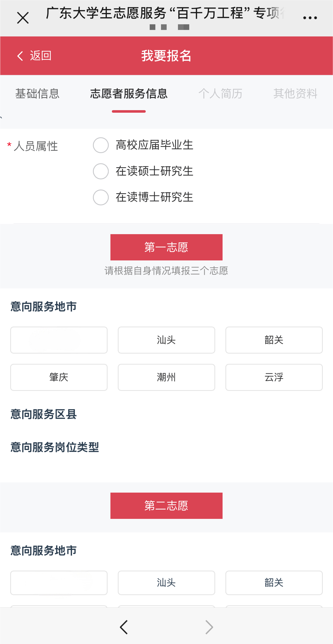Tap the 返回 back arrow
333x644 pixels.
(x=34, y=56)
